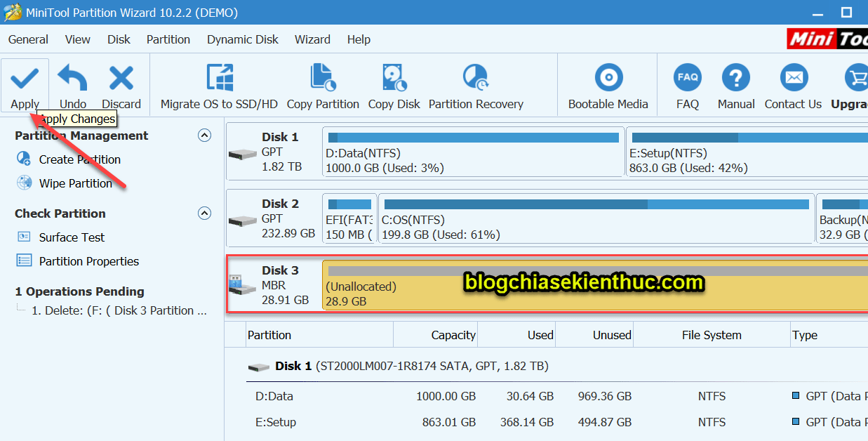
Task: Click the Create Partition icon in sidebar
Action: [24, 159]
